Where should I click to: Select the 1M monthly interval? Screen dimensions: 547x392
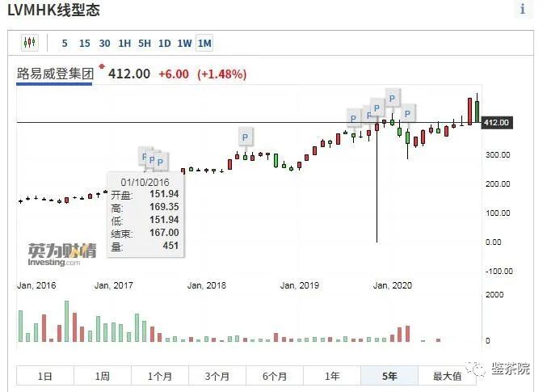pyautogui.click(x=204, y=44)
